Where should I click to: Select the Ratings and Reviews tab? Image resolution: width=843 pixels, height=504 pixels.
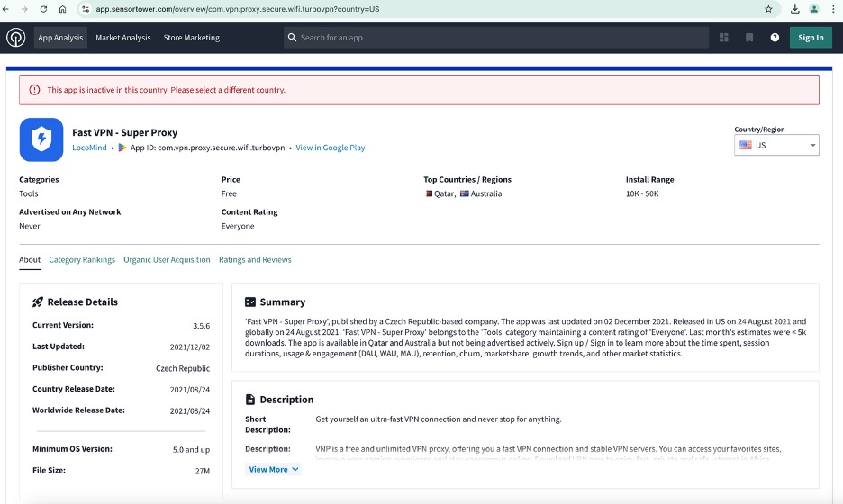[x=255, y=260]
